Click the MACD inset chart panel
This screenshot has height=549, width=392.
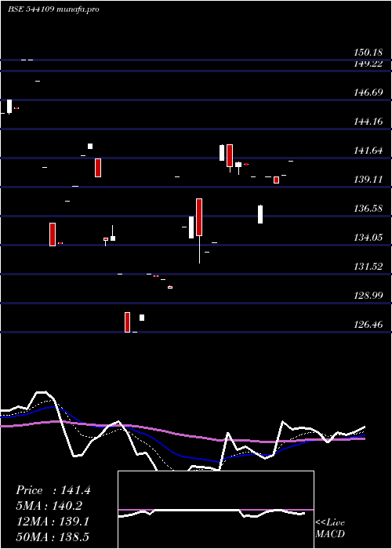click(216, 510)
